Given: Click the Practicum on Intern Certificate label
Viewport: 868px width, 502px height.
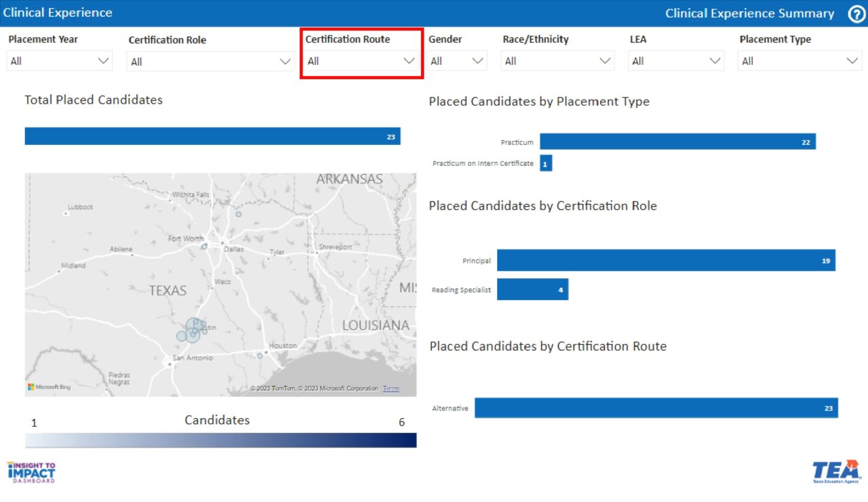Looking at the screenshot, I should tap(483, 163).
